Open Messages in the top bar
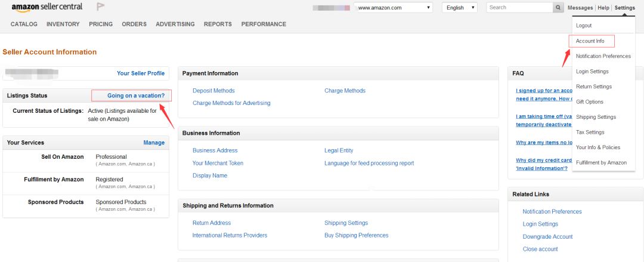 tap(580, 8)
